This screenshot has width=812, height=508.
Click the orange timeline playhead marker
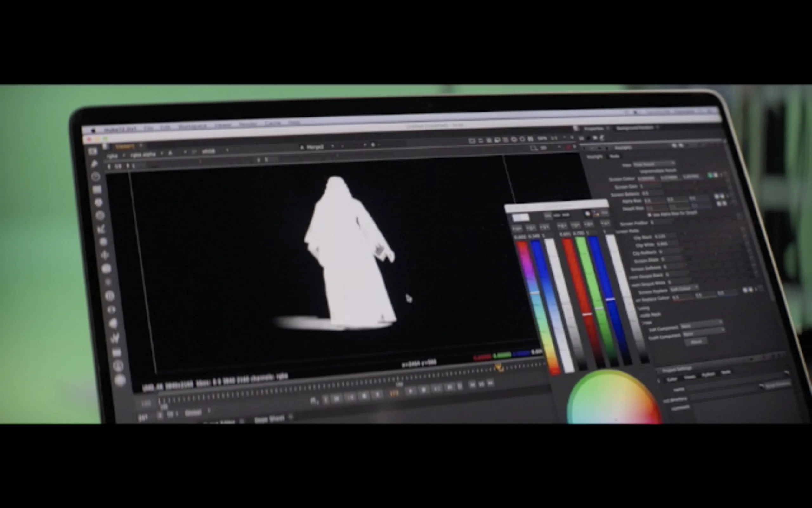click(x=499, y=368)
